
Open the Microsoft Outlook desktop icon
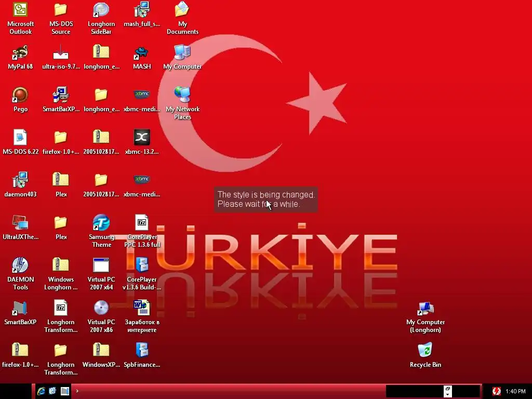point(20,10)
